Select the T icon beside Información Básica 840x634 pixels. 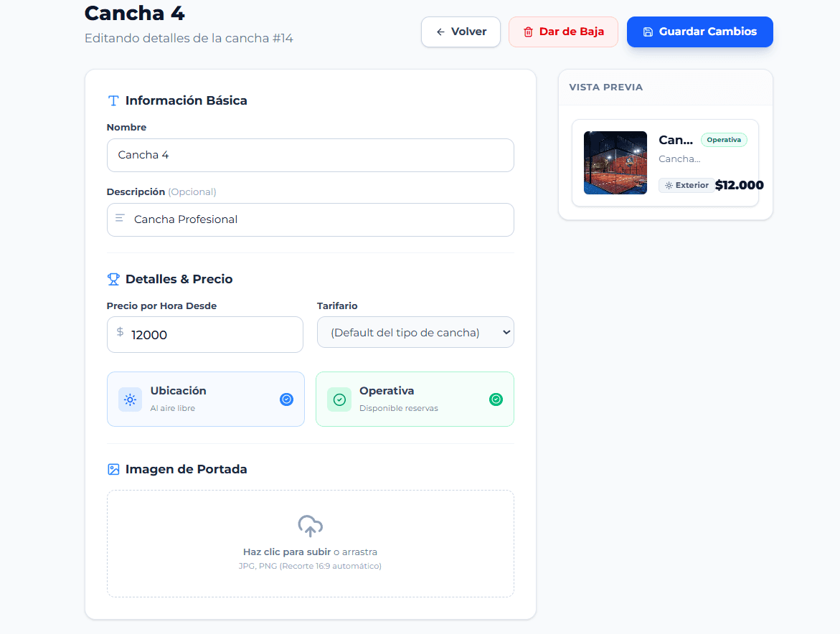pos(113,100)
